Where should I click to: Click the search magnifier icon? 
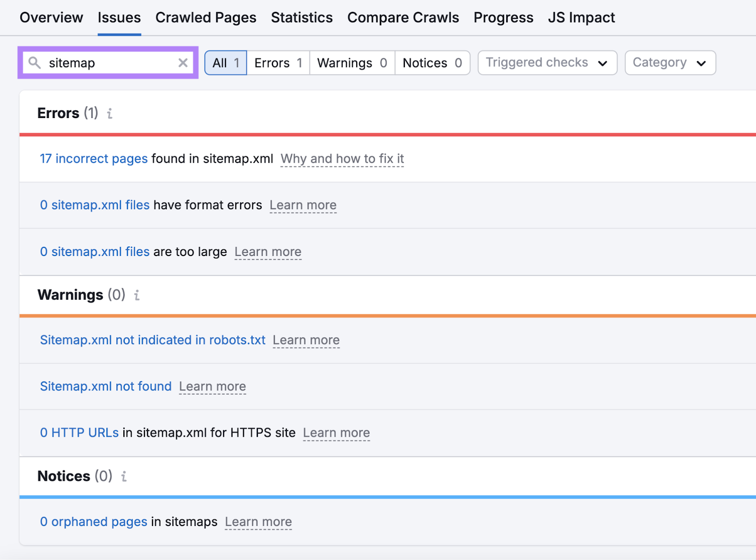[34, 62]
